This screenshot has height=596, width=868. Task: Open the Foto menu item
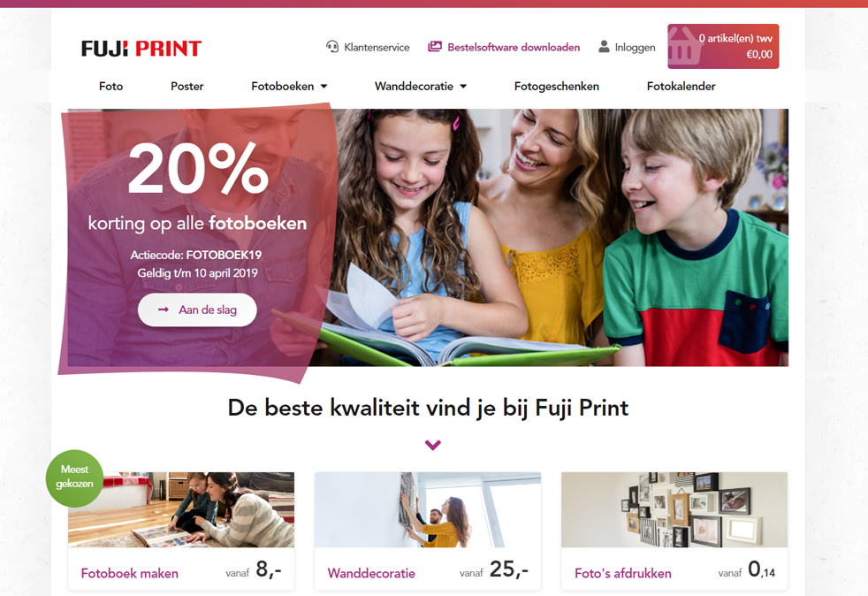tap(110, 86)
